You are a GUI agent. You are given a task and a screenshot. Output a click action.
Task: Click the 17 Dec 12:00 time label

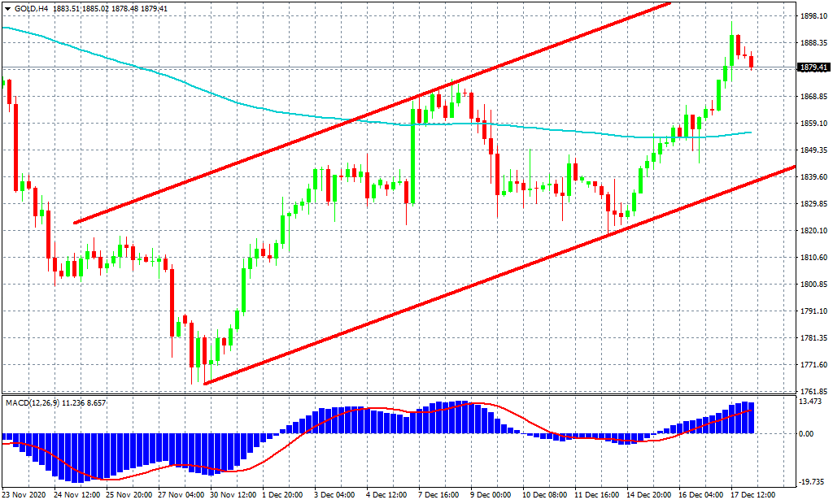(752, 494)
